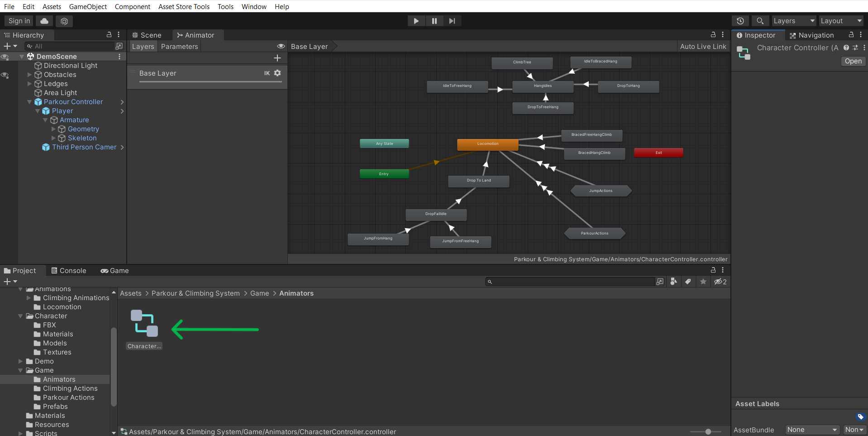This screenshot has height=436, width=868.
Task: Click the Step forward button
Action: pos(452,21)
